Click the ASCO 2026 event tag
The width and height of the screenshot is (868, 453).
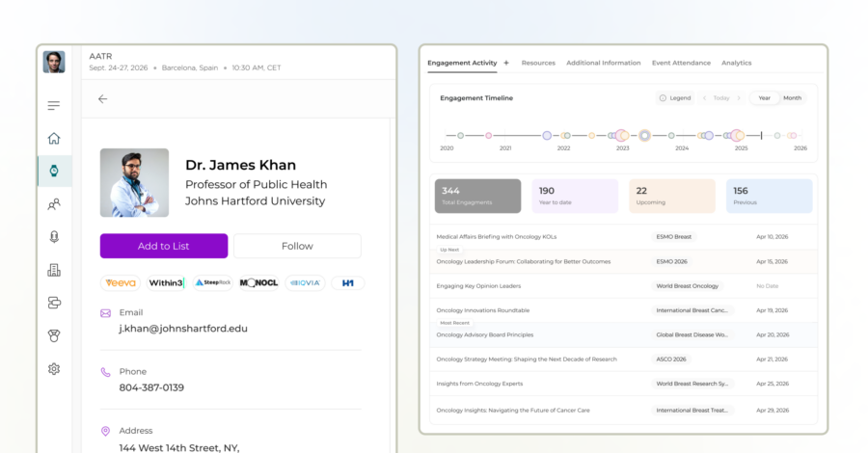point(671,359)
